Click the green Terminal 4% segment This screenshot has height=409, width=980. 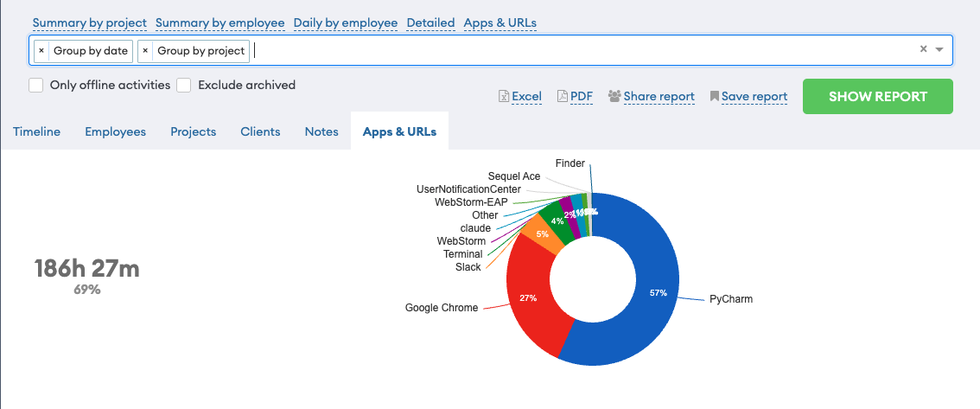557,220
